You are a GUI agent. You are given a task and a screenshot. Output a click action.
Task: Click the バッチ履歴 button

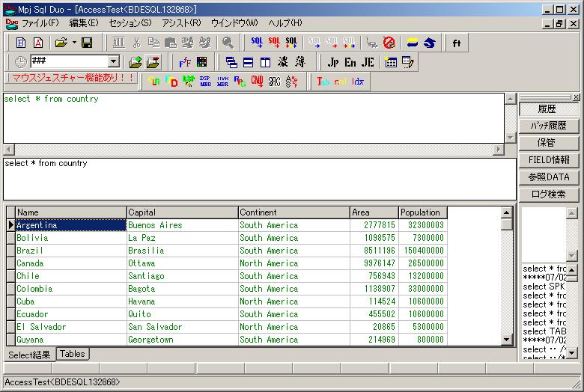pyautogui.click(x=548, y=126)
